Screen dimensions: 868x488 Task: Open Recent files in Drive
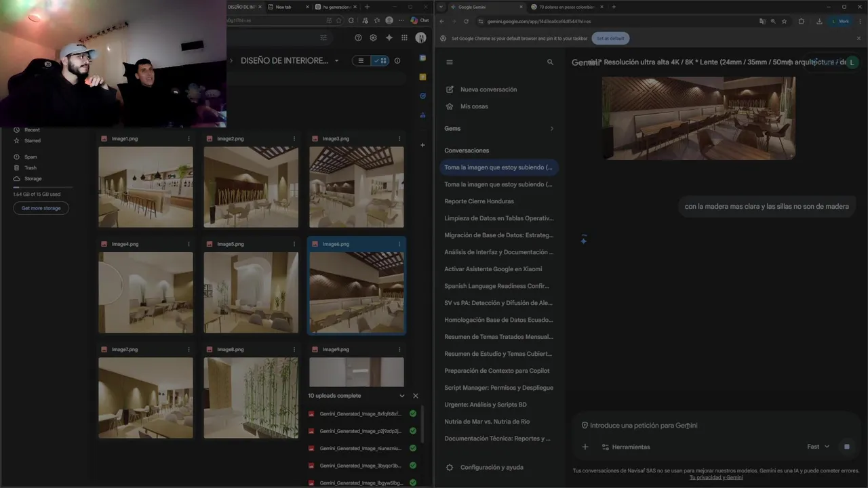point(32,129)
